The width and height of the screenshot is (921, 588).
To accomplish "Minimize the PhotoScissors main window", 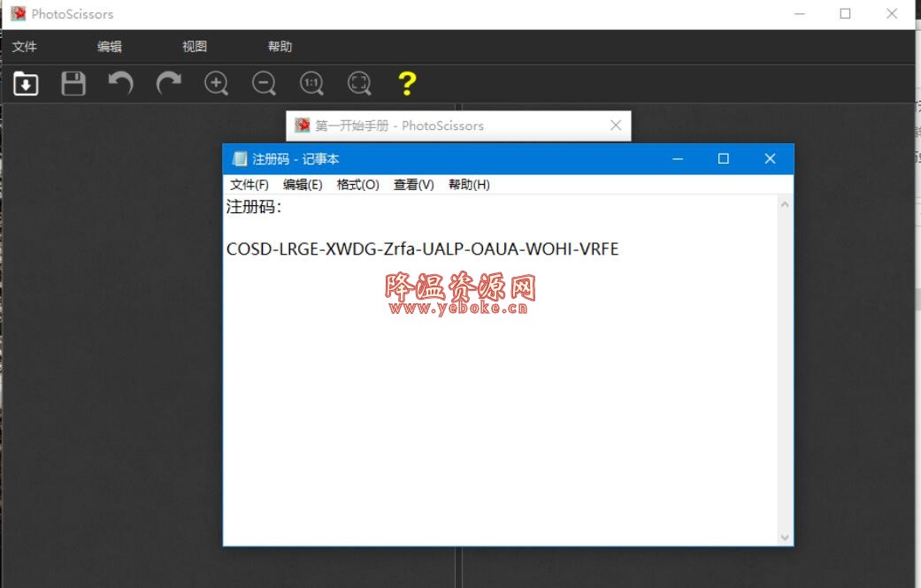I will 800,13.
